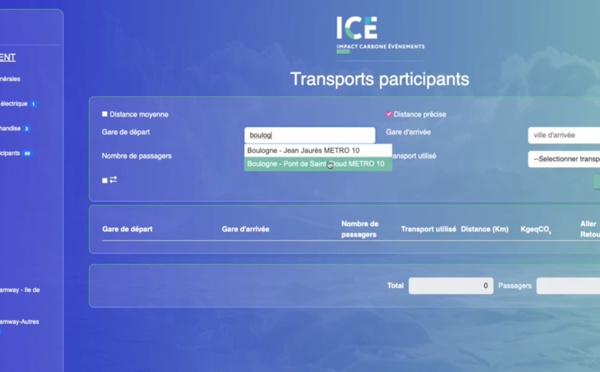600x372 pixels.
Task: Click the Transport utilisé column header
Action: point(428,229)
